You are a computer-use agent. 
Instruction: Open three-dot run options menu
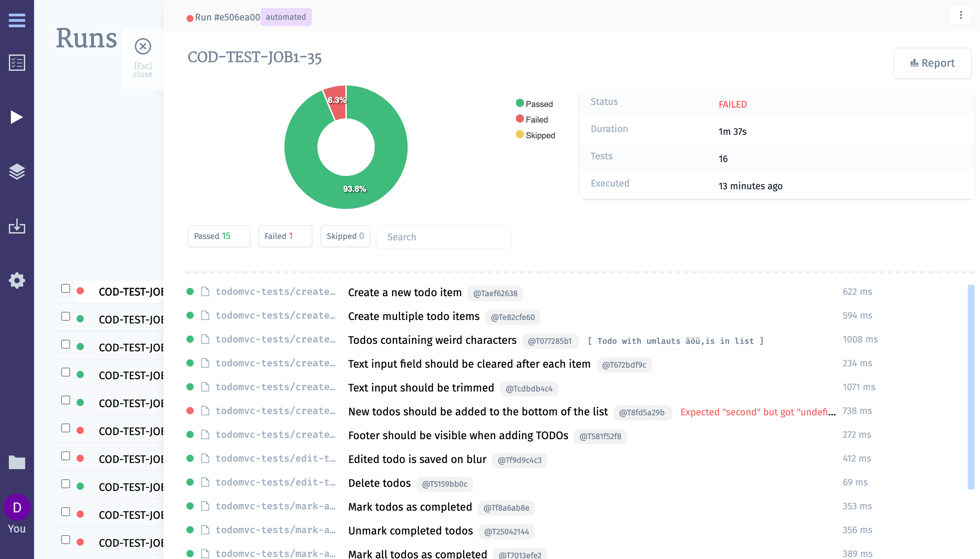(960, 15)
